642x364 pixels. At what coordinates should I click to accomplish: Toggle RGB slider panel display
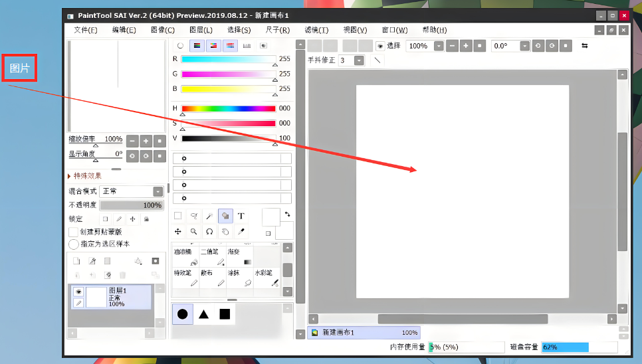197,45
